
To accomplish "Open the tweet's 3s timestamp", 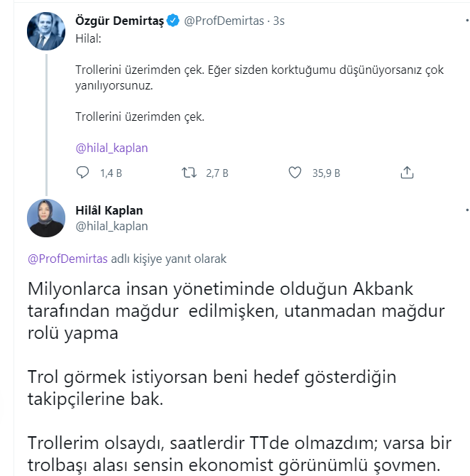I will tap(278, 21).
